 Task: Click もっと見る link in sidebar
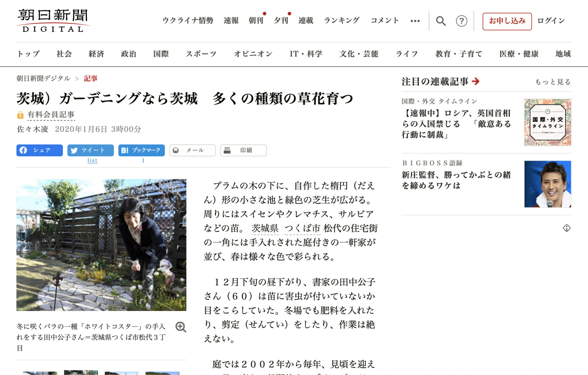pyautogui.click(x=552, y=82)
